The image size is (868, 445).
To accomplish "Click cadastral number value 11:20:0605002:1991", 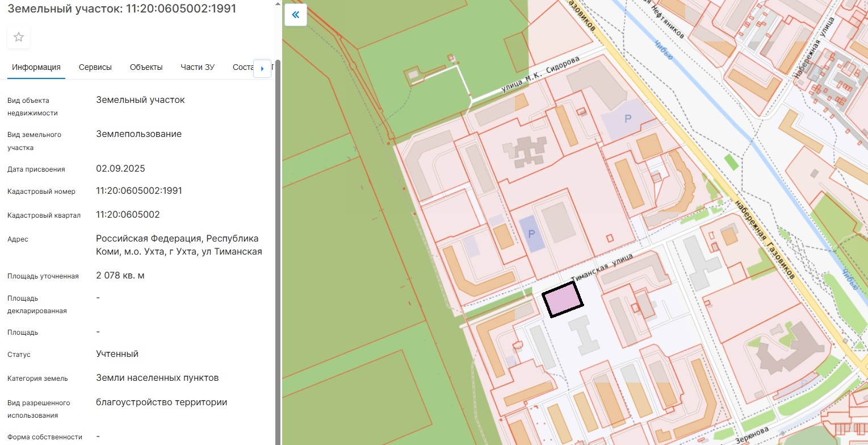I will pyautogui.click(x=139, y=190).
